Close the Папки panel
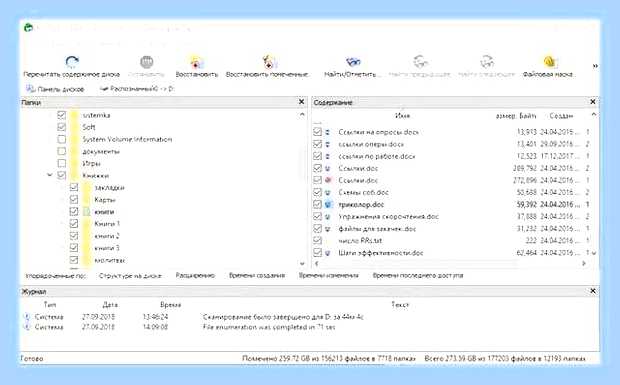Viewport: 620px width, 385px height. pos(301,102)
